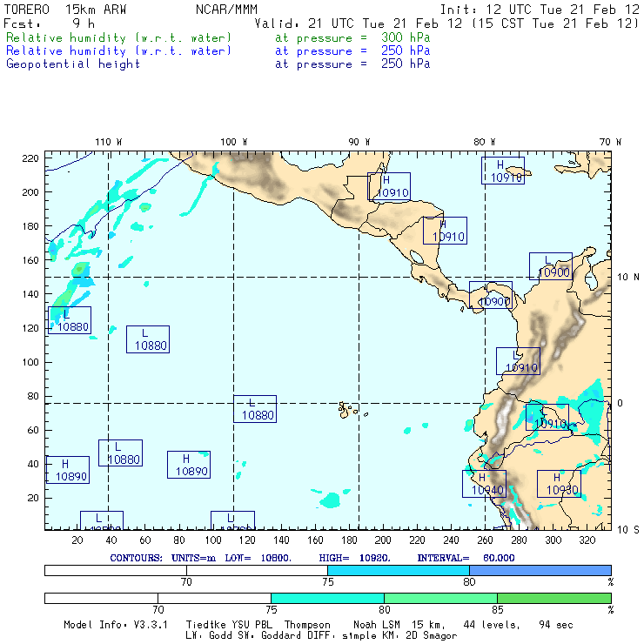Click the "44 levels," model text
644x644 pixels.
point(491,625)
